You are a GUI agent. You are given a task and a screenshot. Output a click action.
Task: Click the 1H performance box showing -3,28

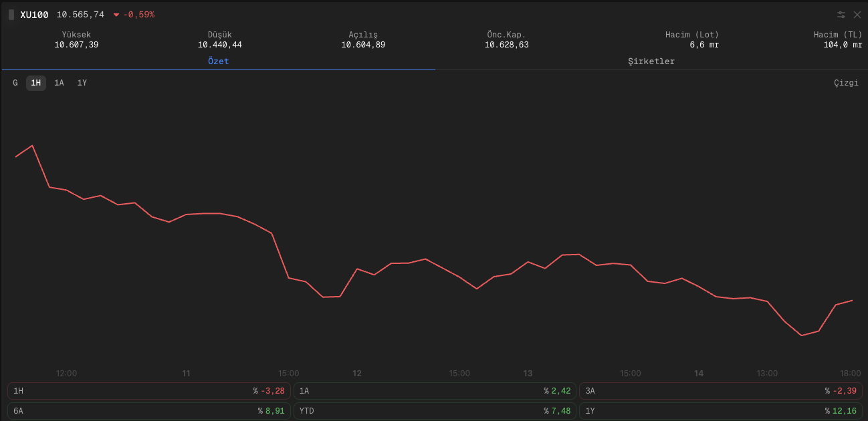(148, 391)
